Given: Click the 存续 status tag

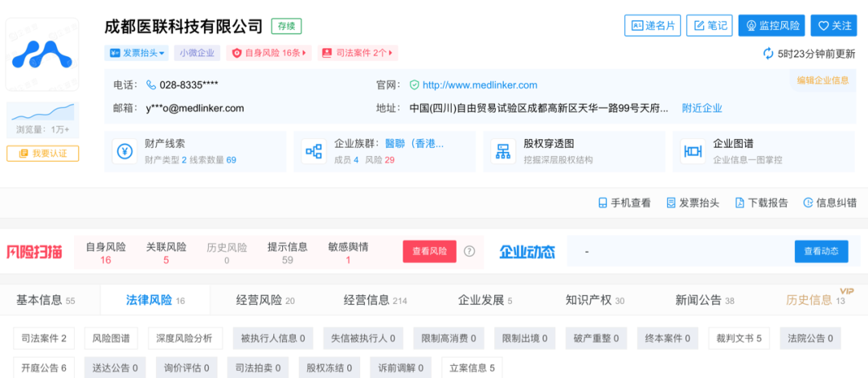Looking at the screenshot, I should click(286, 26).
